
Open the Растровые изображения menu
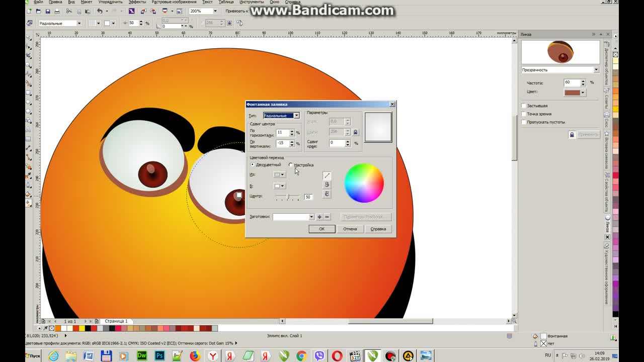174,2
